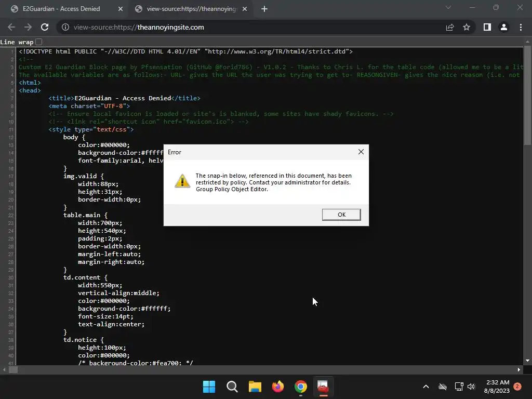Click the td.content selector line

85,277
